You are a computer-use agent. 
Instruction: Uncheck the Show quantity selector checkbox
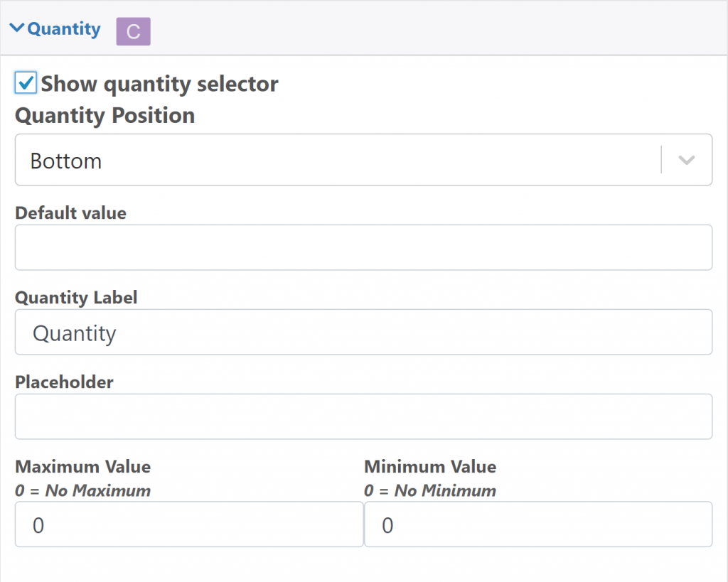[26, 83]
